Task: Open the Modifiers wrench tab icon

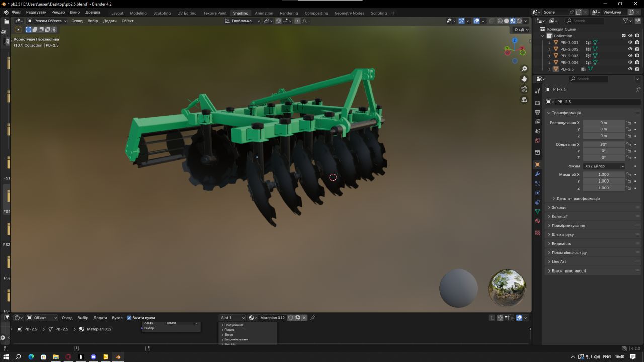Action: [x=537, y=174]
